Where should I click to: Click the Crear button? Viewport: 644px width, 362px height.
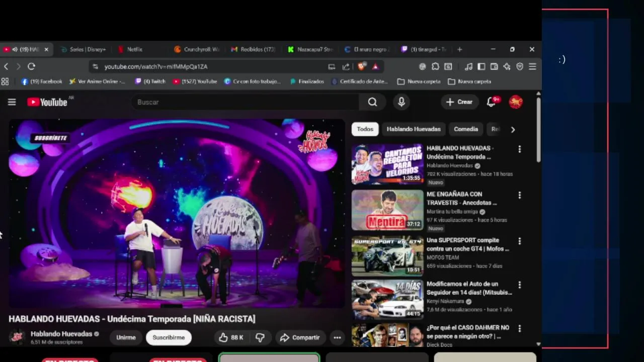(459, 102)
